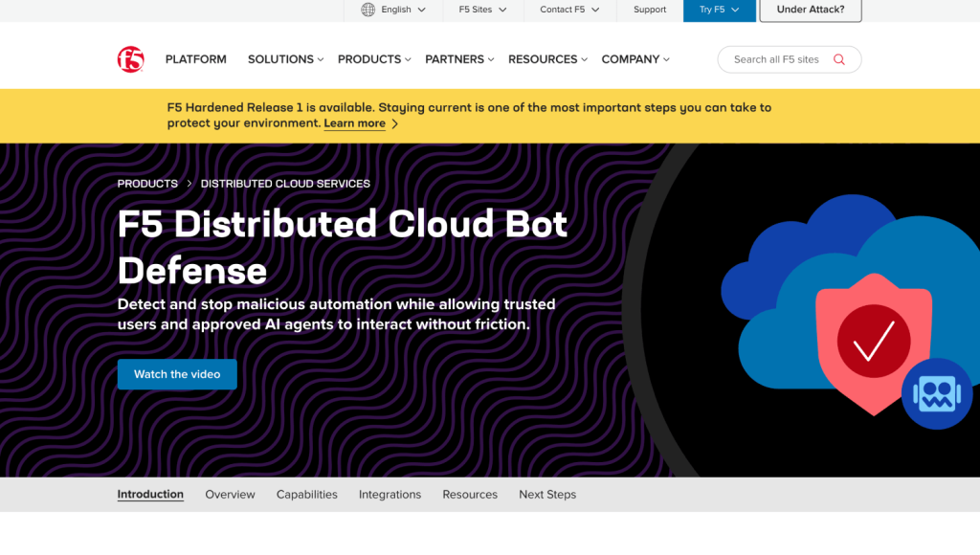Click the globe language icon
Screen dimensions: 980x555
coord(368,10)
